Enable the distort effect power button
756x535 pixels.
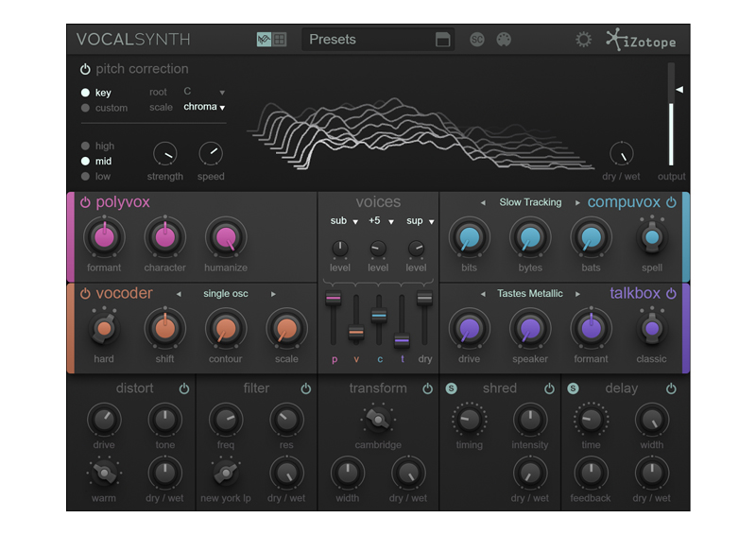[184, 388]
